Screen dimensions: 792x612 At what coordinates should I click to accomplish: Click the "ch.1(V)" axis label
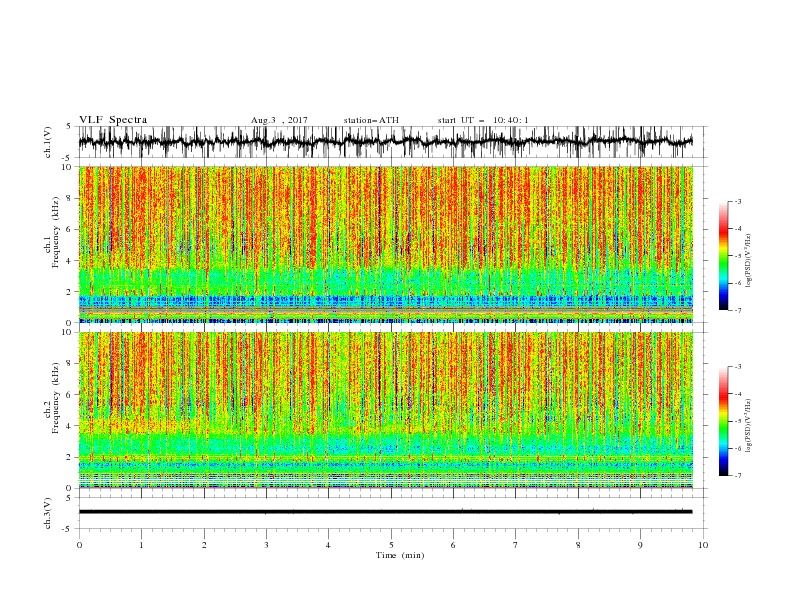(x=48, y=142)
